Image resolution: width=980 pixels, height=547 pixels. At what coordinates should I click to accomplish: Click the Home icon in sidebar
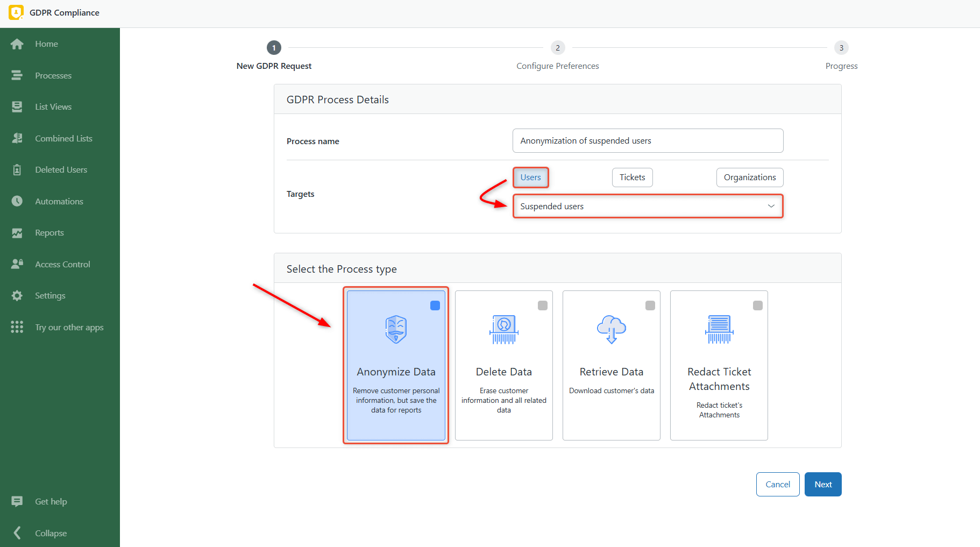coord(17,44)
